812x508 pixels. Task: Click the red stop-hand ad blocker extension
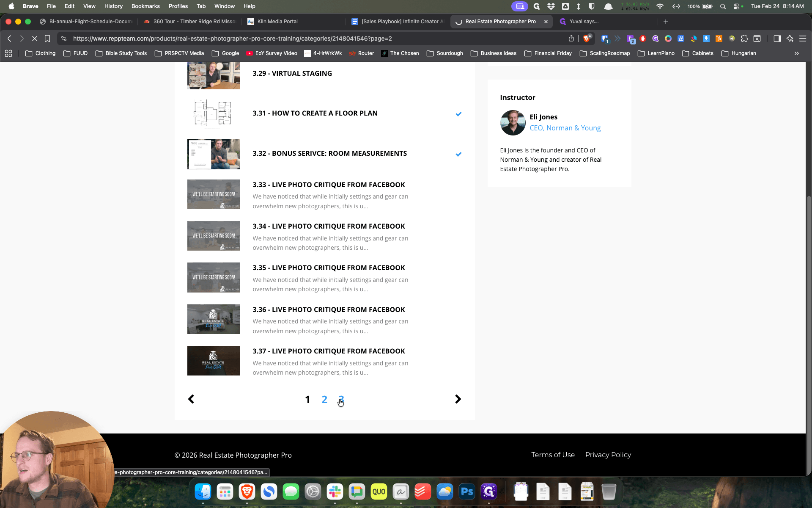click(643, 39)
